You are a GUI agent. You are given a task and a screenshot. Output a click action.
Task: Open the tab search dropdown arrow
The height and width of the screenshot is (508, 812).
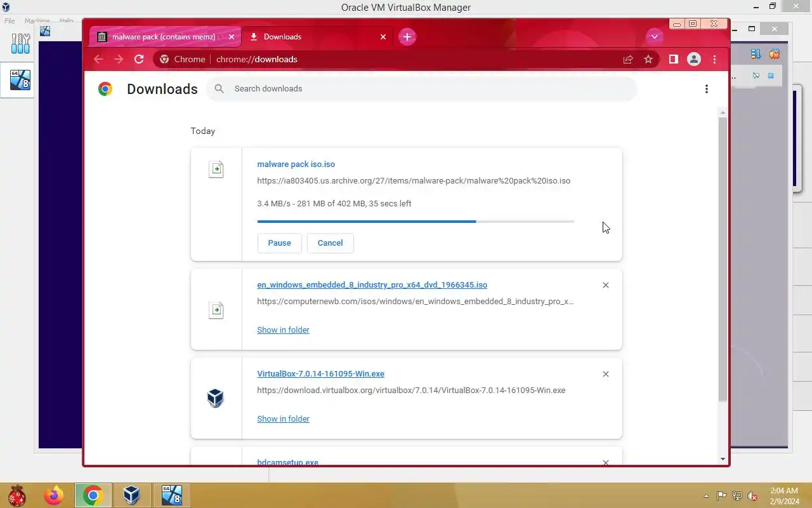tap(655, 37)
